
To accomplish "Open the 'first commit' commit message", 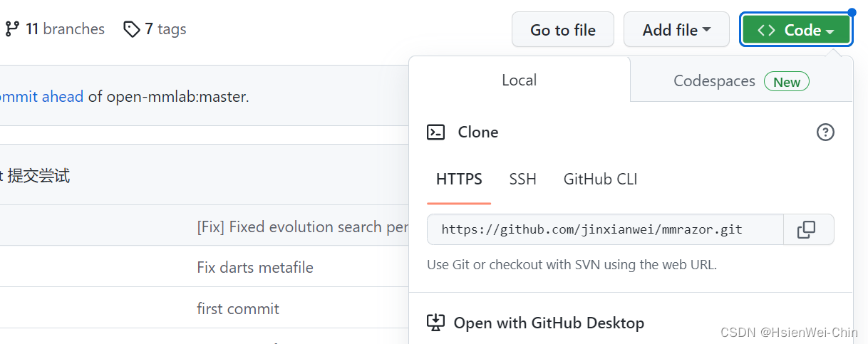I will coord(238,308).
